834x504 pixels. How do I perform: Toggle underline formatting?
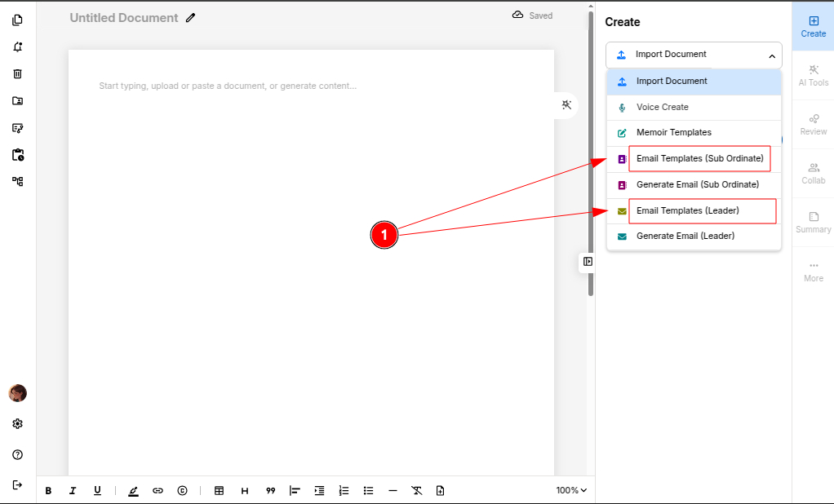97,491
